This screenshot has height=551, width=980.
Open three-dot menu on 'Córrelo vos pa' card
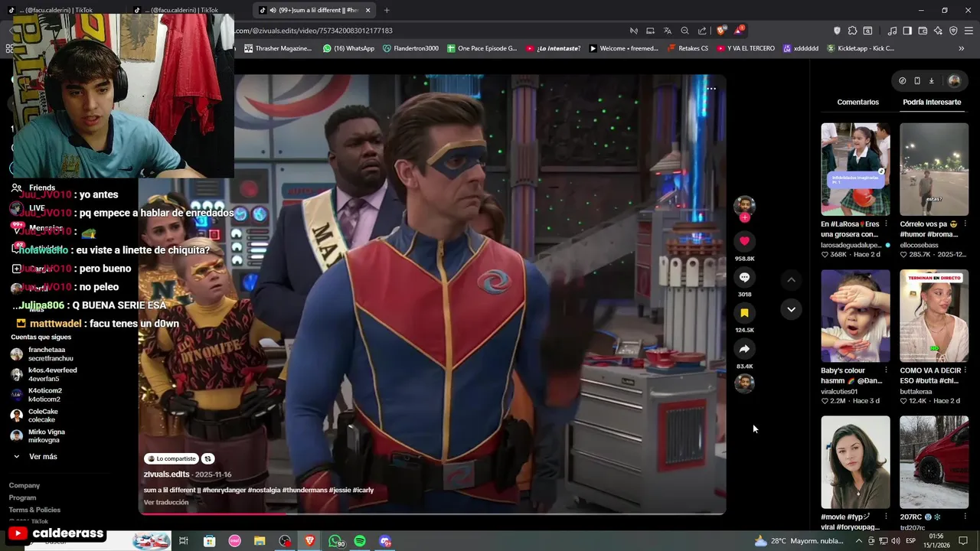(x=965, y=224)
